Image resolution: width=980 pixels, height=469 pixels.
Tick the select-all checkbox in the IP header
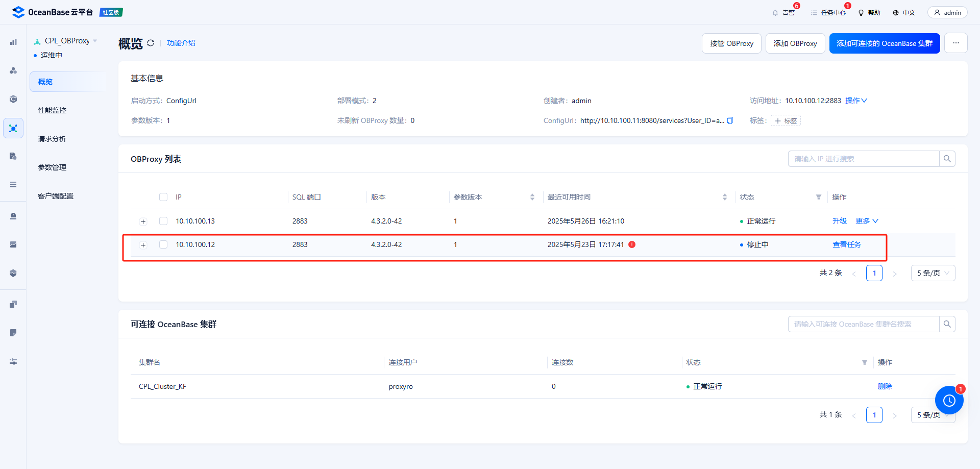pyautogui.click(x=163, y=197)
